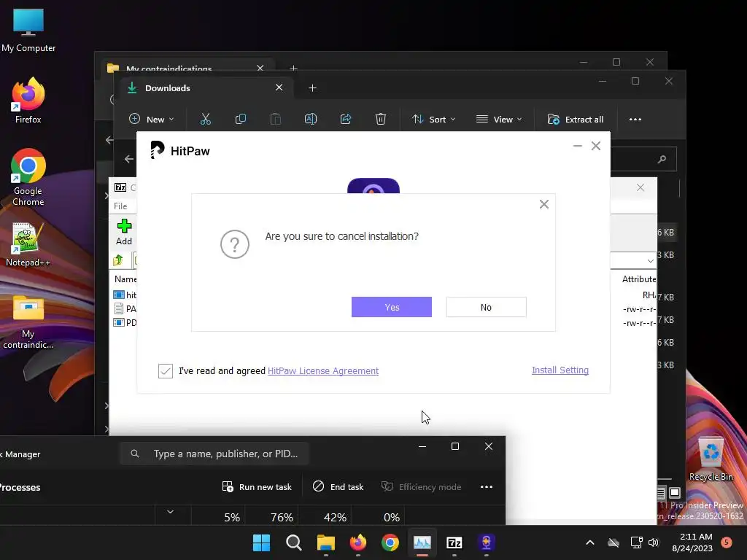Open the HitPaw License Agreement link
The image size is (747, 560).
coord(323,371)
